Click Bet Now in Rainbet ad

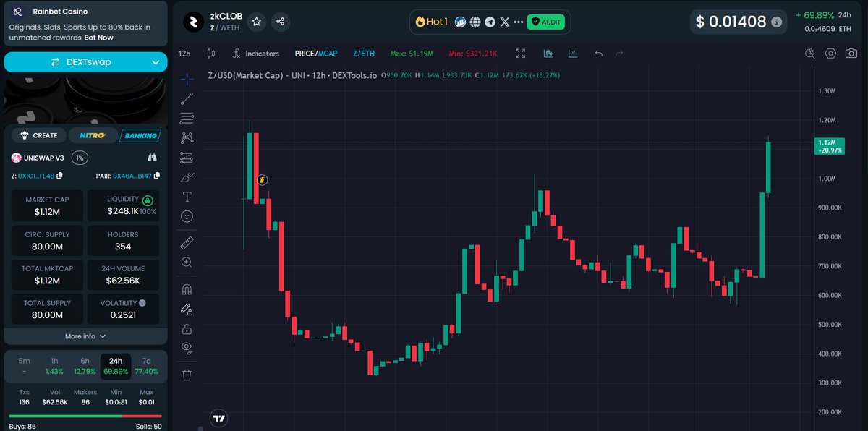(x=98, y=38)
